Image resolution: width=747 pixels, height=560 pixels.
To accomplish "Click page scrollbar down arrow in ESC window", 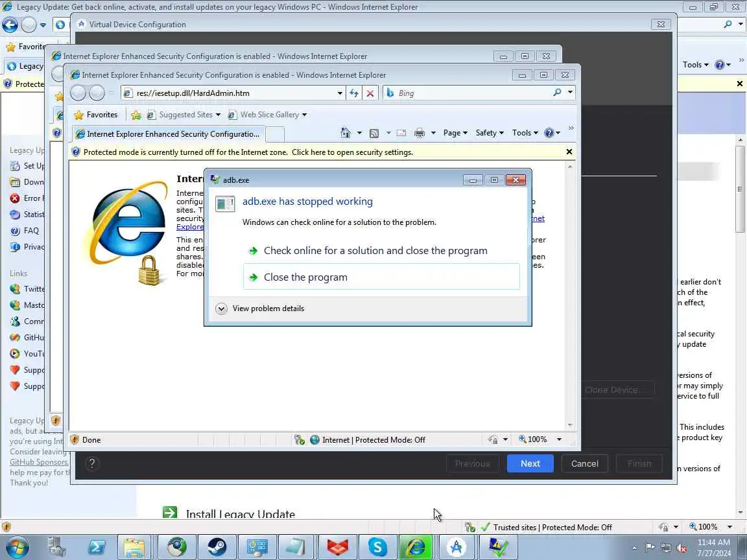I will (570, 425).
